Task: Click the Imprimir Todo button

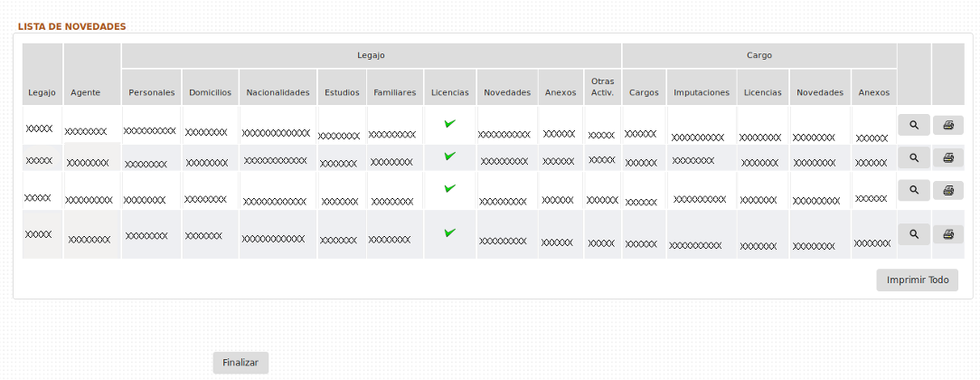Action: point(917,280)
